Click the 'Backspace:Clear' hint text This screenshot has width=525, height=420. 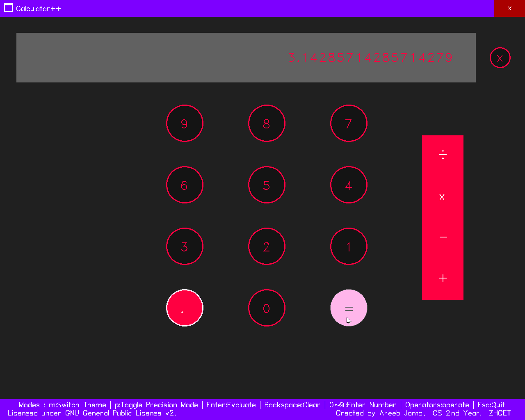click(x=292, y=405)
